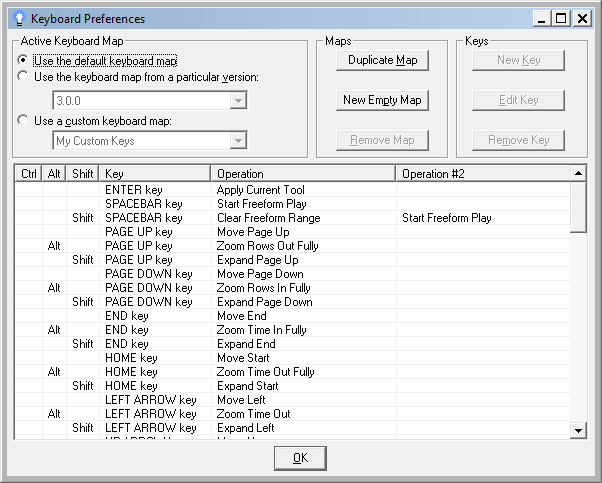The image size is (602, 483).
Task: Sort by the Shift column header
Action: pyautogui.click(x=83, y=174)
